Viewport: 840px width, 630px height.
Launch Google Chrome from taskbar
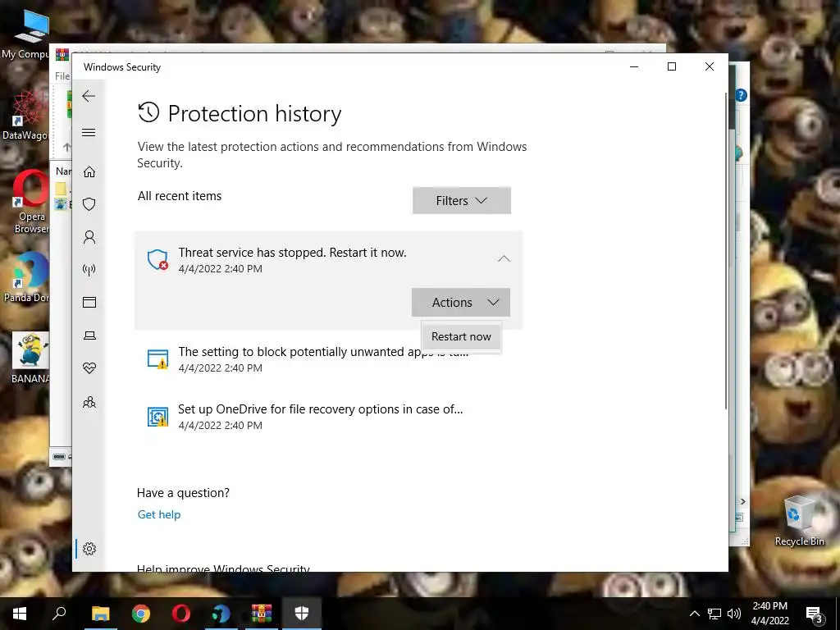(x=141, y=614)
